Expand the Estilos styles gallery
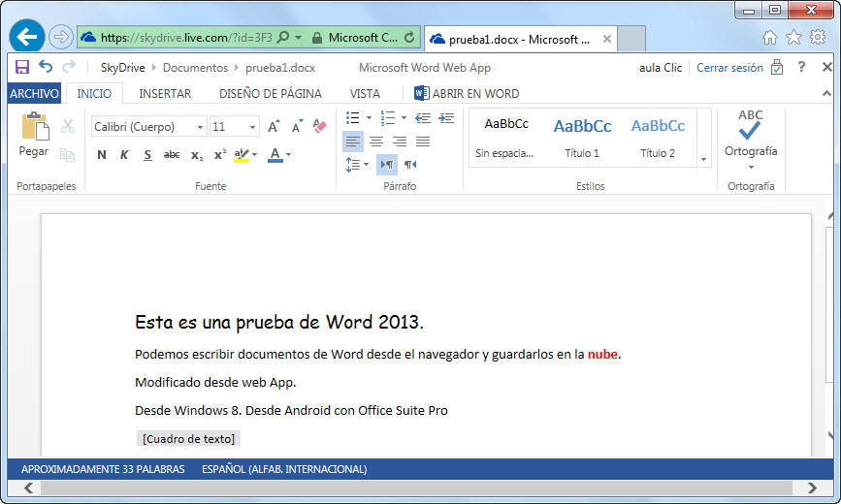This screenshot has height=504, width=841. [x=702, y=157]
